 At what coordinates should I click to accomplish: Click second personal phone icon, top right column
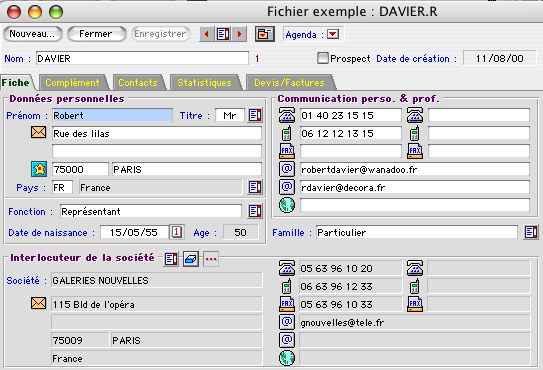[x=415, y=115]
